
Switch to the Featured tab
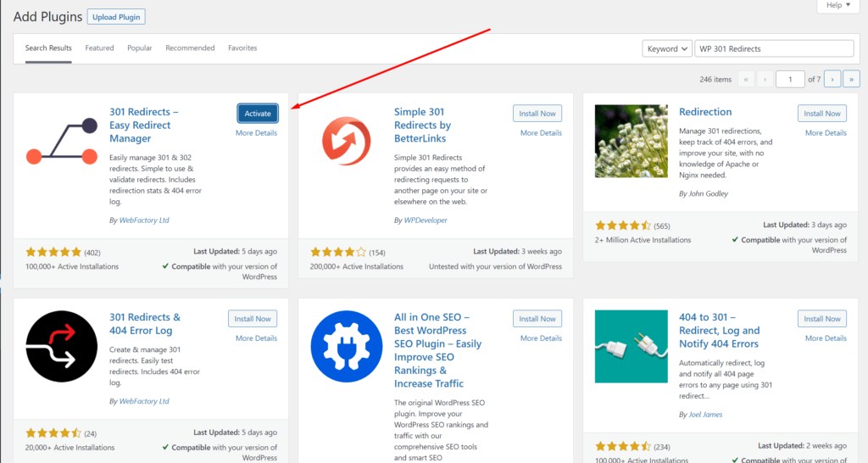(100, 48)
